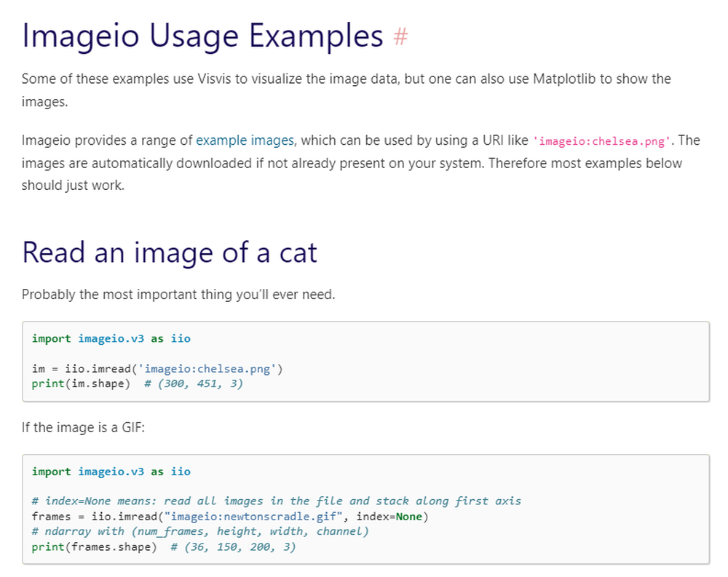Click the string "imageio:newtonscradle.gif"
Image resolution: width=728 pixels, height=577 pixels.
tap(253, 517)
